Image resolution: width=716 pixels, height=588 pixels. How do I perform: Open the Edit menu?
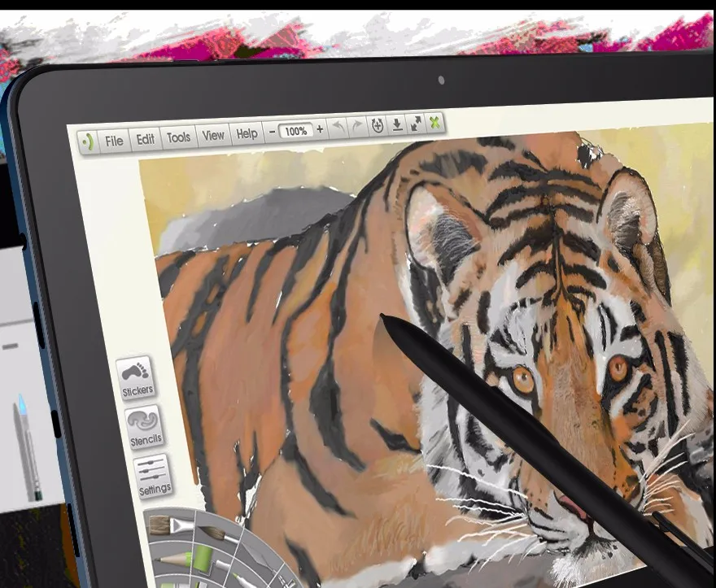[x=146, y=139]
